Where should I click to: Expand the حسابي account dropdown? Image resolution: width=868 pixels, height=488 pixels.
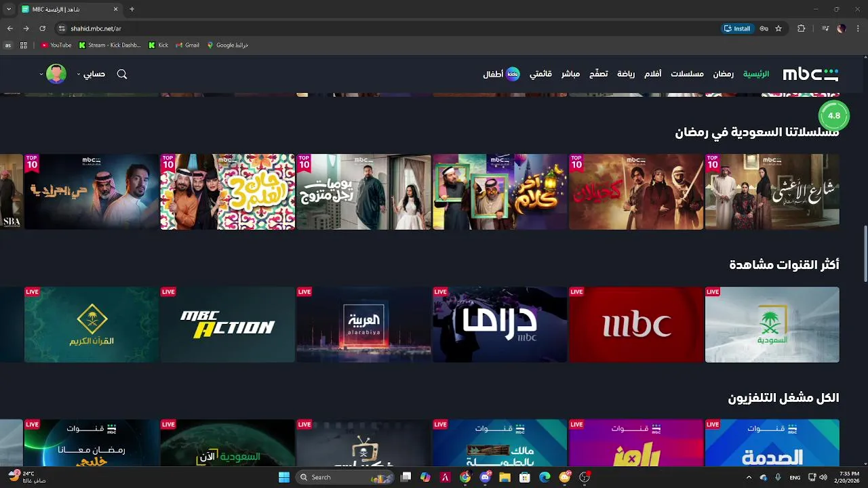click(91, 74)
